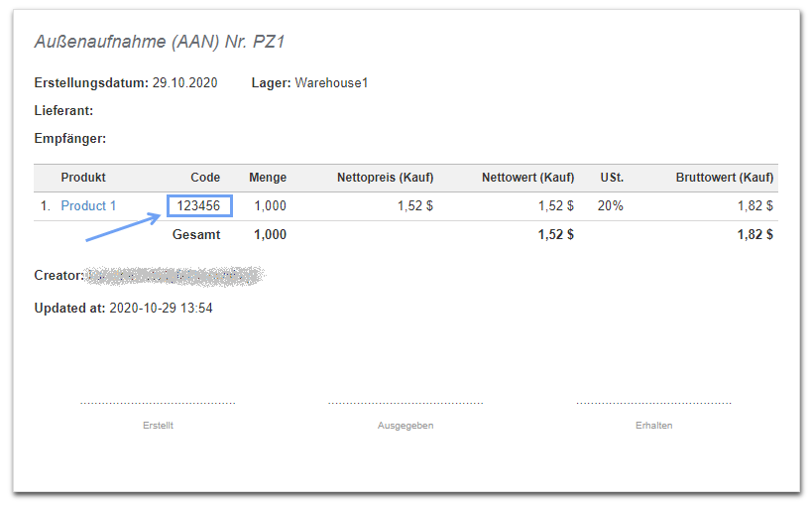Open the Product 1 link
The image size is (812, 507).
[x=88, y=205]
